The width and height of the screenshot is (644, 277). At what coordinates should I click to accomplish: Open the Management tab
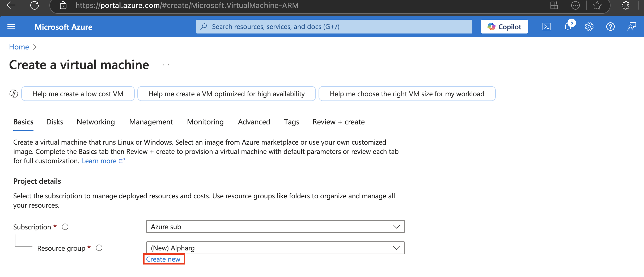pyautogui.click(x=151, y=122)
